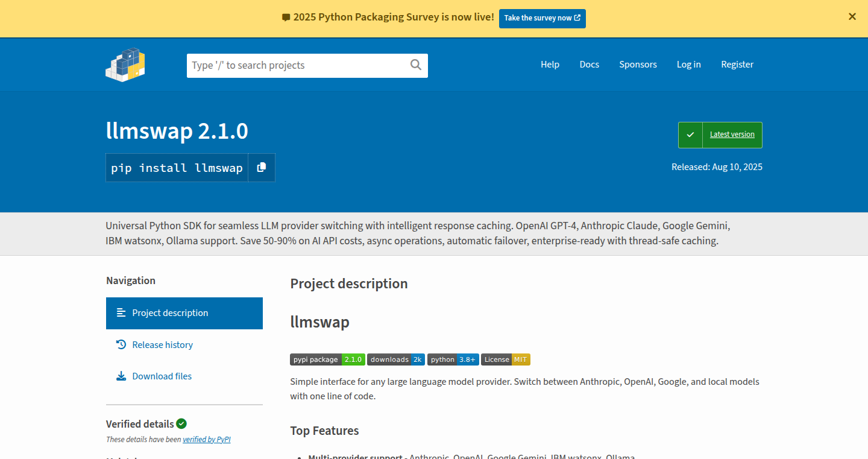Click the Released: Aug 10, 2025 text

point(717,167)
